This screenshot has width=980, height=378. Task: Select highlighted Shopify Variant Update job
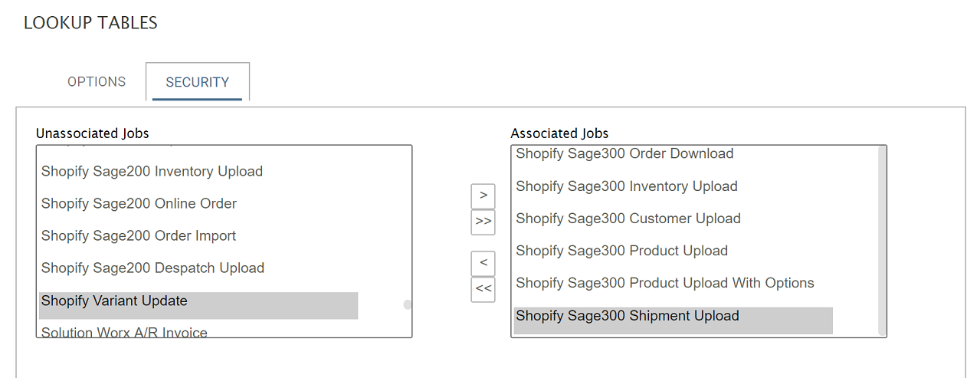pos(114,301)
